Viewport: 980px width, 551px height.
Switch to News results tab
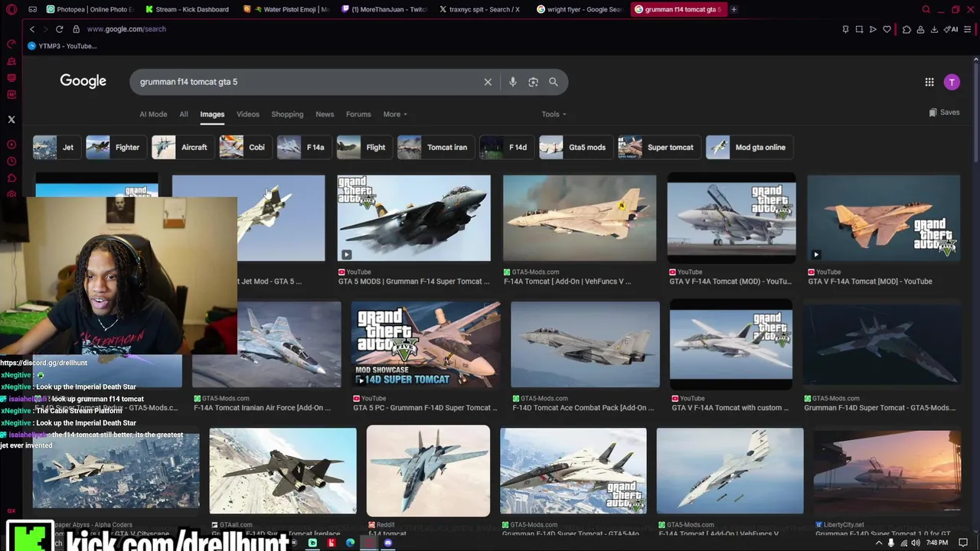point(325,114)
